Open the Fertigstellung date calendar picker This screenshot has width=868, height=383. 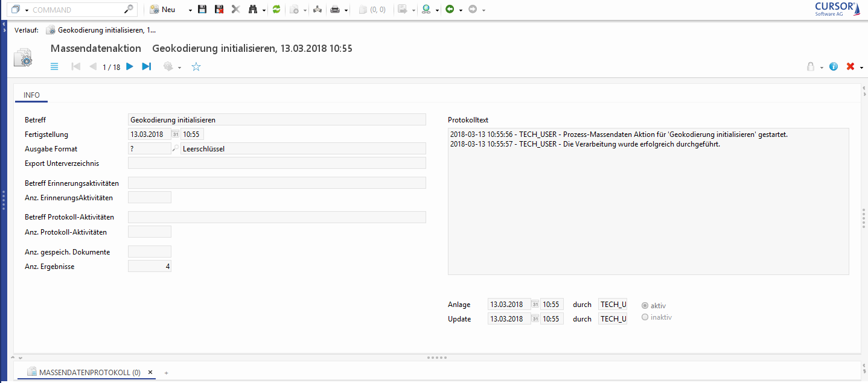click(x=175, y=135)
